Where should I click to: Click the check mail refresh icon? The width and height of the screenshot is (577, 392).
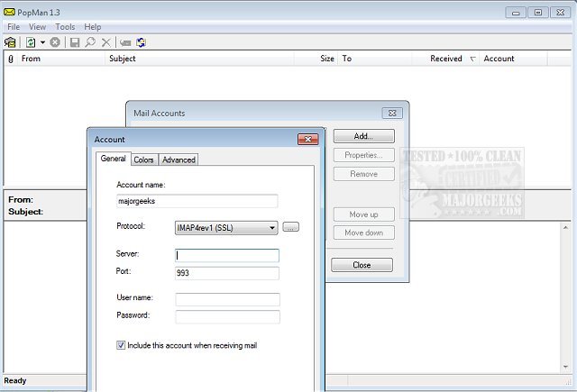[31, 42]
